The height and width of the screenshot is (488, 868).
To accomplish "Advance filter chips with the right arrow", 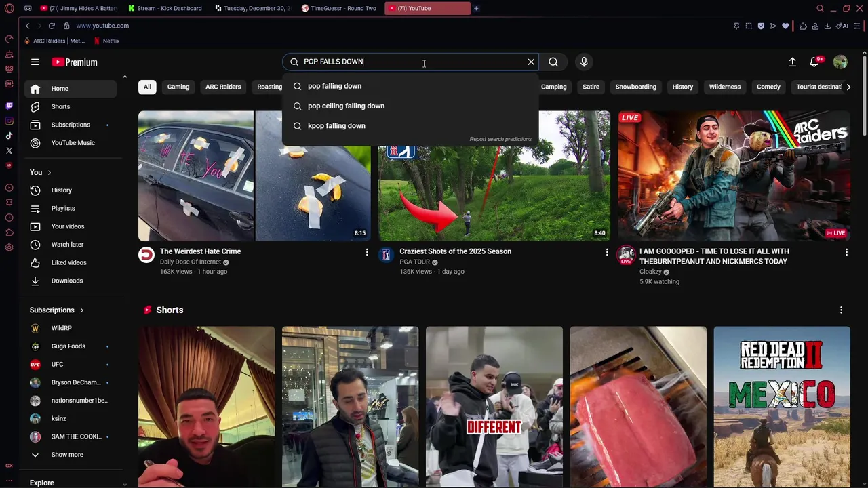I will tap(848, 87).
